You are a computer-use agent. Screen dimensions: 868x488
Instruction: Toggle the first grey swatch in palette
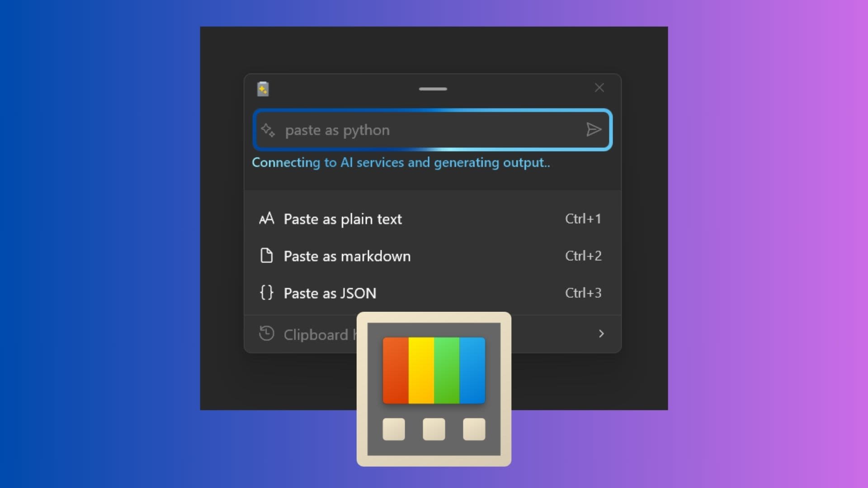[x=393, y=428]
